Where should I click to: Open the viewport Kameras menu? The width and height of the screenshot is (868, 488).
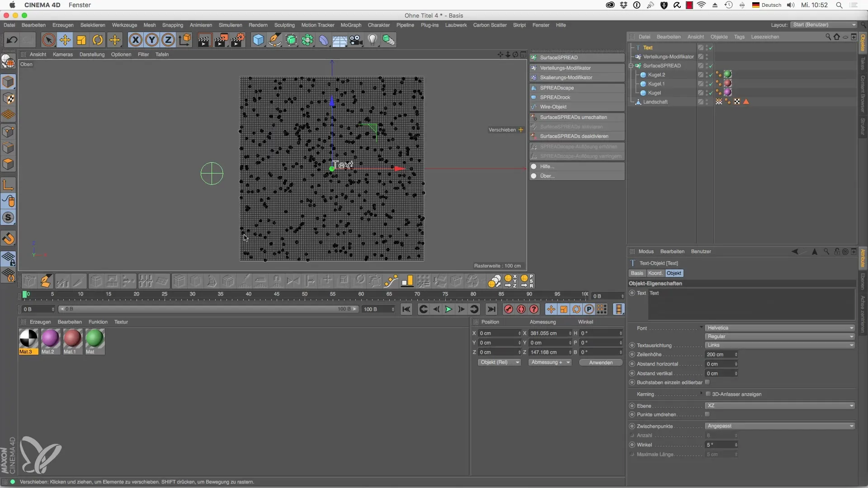pyautogui.click(x=63, y=54)
